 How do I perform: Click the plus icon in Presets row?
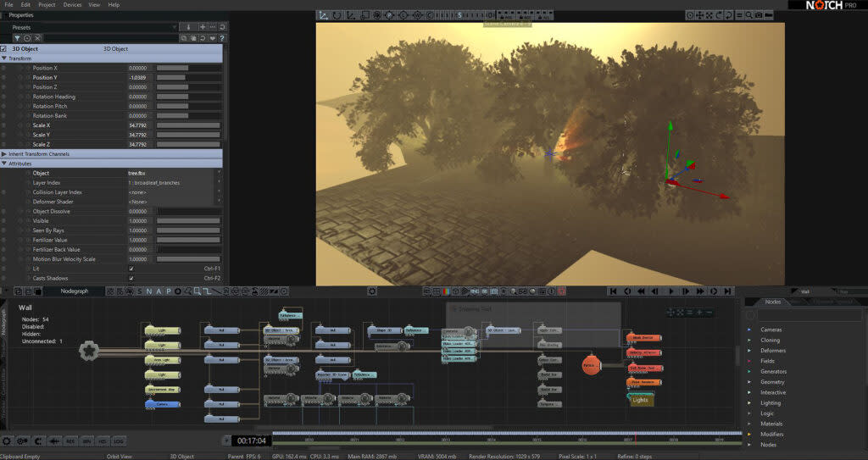coord(203,27)
